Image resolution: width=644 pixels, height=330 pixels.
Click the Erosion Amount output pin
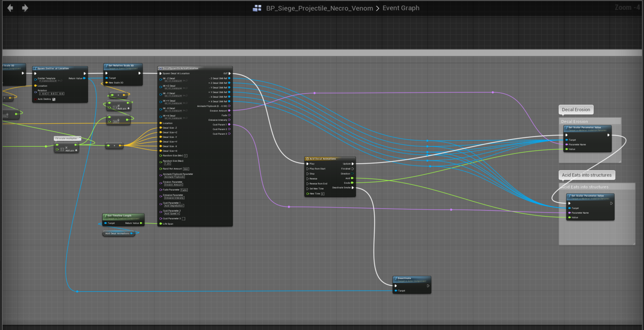[229, 111]
